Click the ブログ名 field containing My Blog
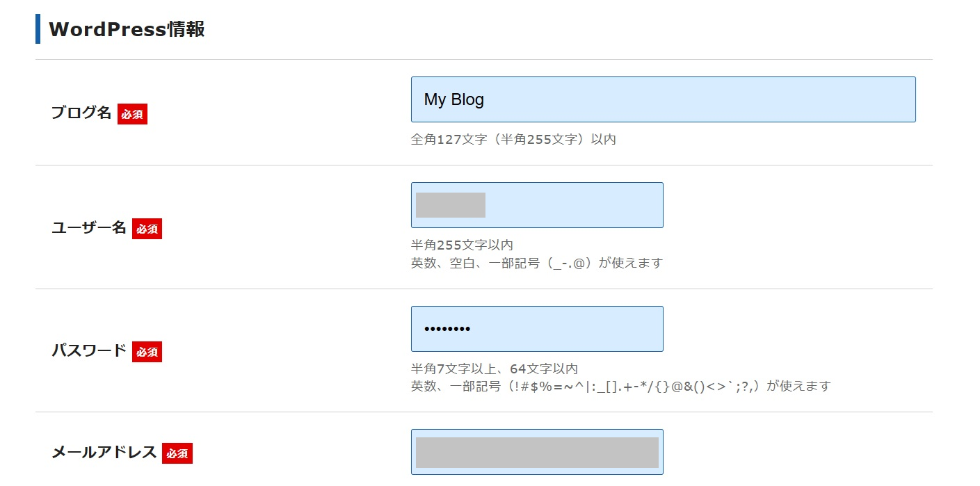The width and height of the screenshot is (980, 486). tap(663, 99)
